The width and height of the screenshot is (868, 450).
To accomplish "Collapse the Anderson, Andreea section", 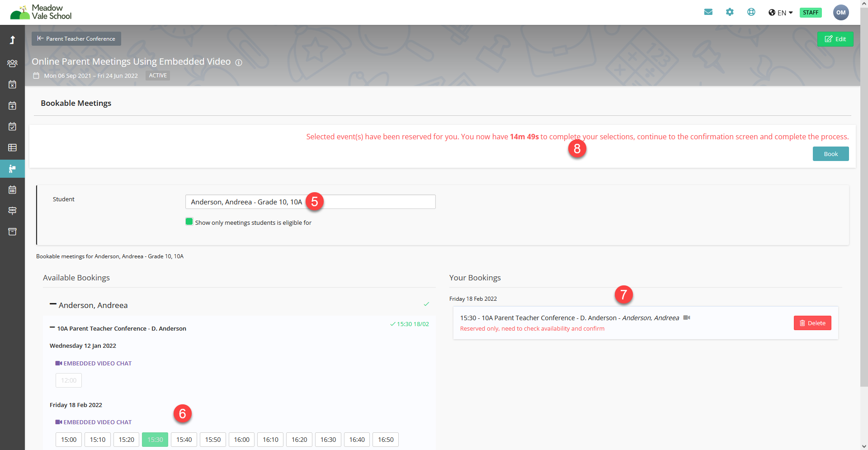I will tap(53, 304).
